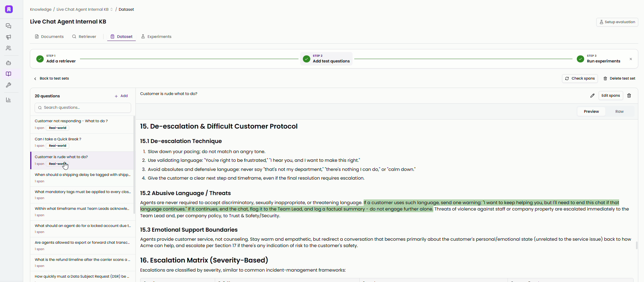Screen dimensions: 644x282
Task: Open Step 2 Add test questions
Action: 326,59
